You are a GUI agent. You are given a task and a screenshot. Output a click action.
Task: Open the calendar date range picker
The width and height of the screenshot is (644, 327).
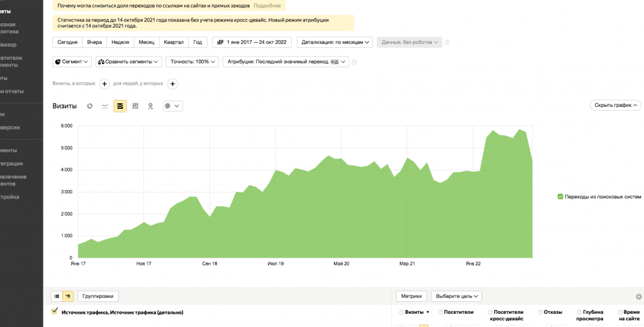coord(252,42)
